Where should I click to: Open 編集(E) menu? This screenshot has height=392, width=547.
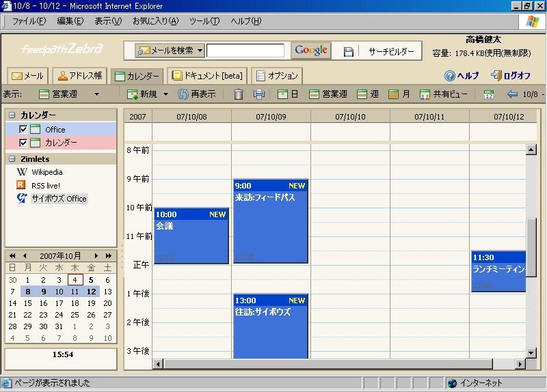(x=70, y=21)
